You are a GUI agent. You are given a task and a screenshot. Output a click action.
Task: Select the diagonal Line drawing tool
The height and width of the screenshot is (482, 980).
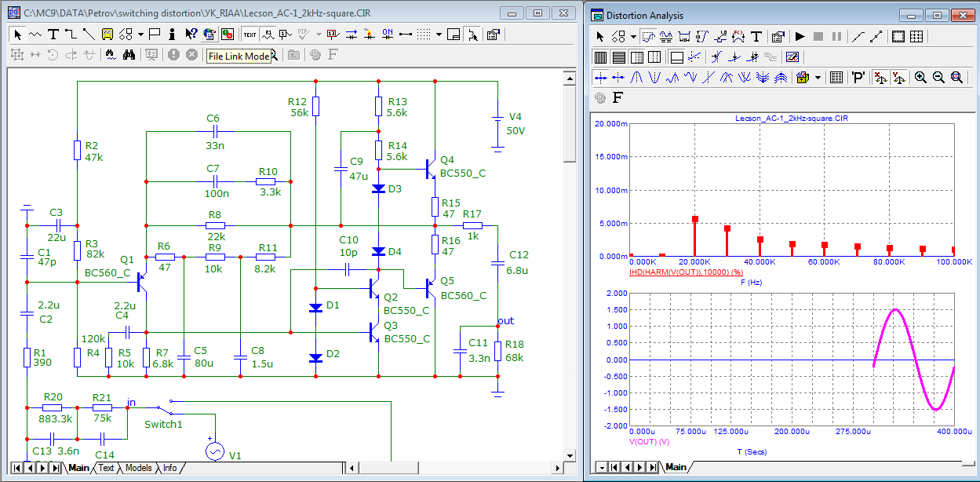[89, 34]
